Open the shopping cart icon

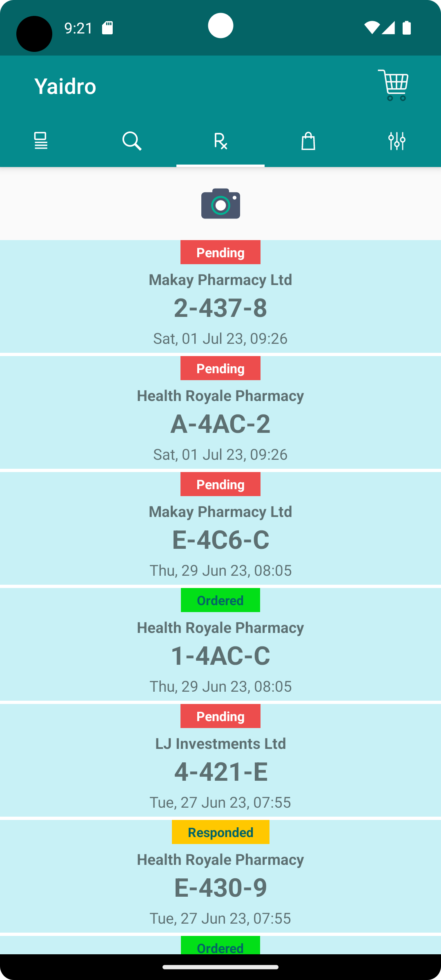(x=393, y=85)
